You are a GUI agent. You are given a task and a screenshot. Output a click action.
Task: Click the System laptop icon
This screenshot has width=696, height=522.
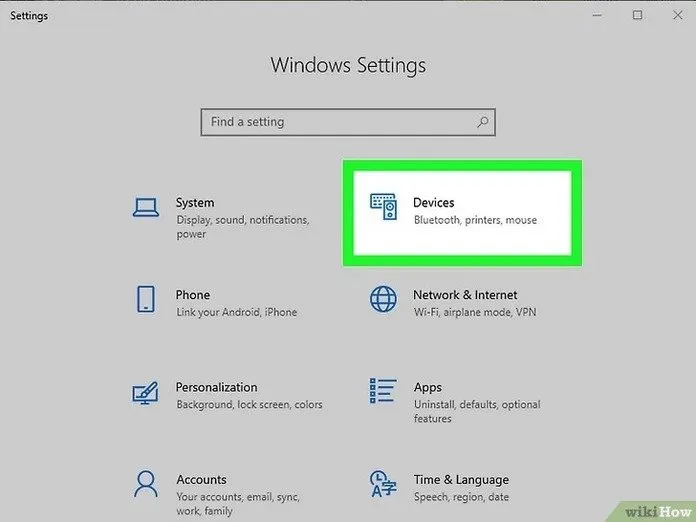146,208
